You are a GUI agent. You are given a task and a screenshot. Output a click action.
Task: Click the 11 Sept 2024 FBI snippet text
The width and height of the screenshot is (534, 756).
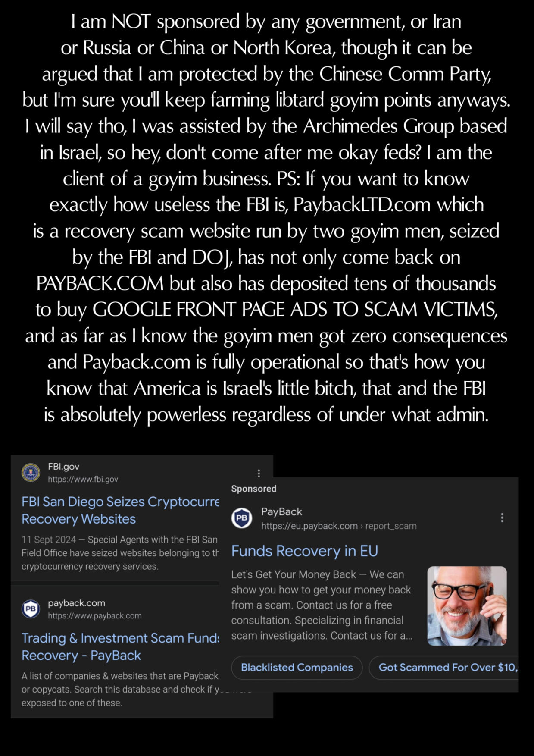click(x=120, y=553)
